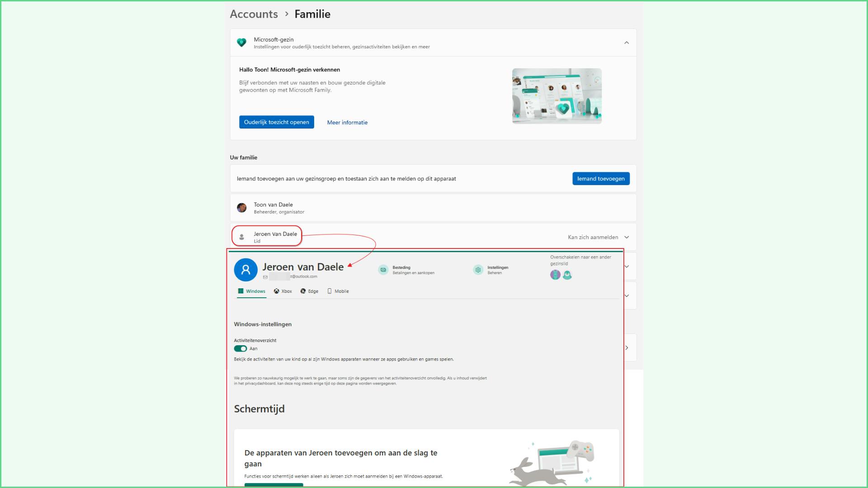Select the Windows tab
This screenshot has height=488, width=868.
click(251, 291)
